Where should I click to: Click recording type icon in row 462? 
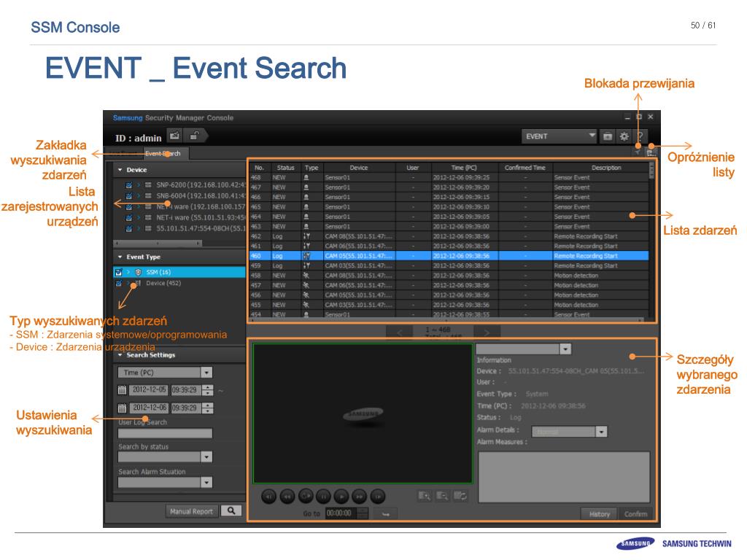(306, 236)
